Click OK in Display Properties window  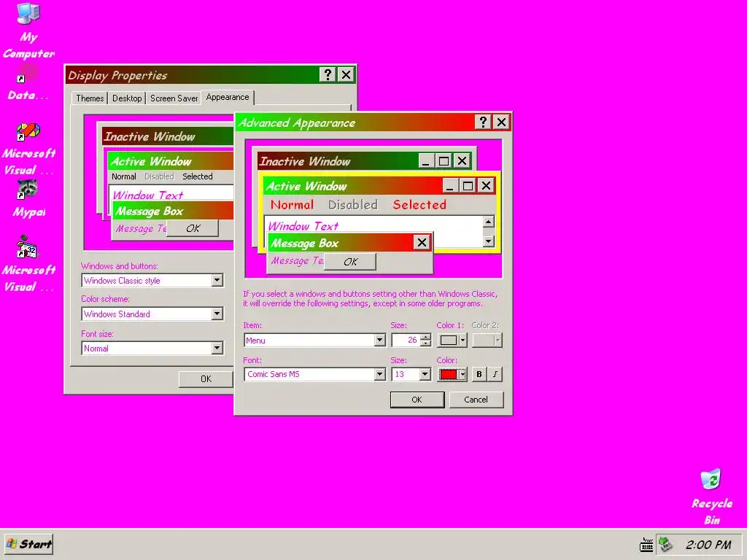[206, 379]
